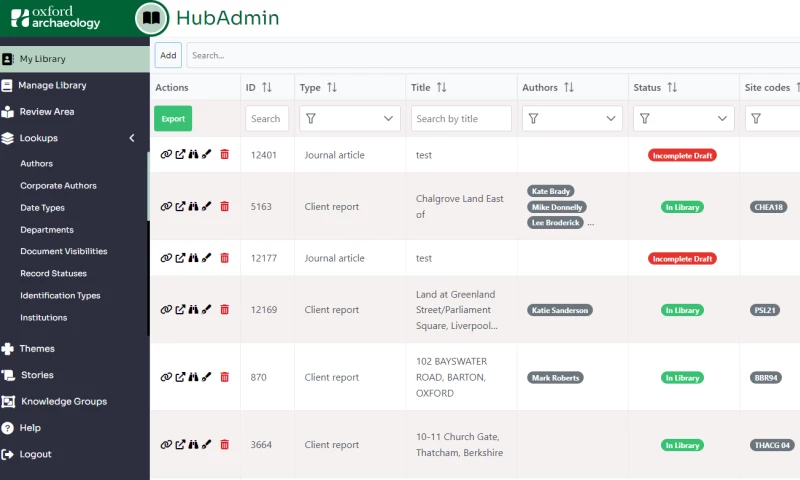Click the green Export button
The width and height of the screenshot is (800, 480).
[x=173, y=119]
